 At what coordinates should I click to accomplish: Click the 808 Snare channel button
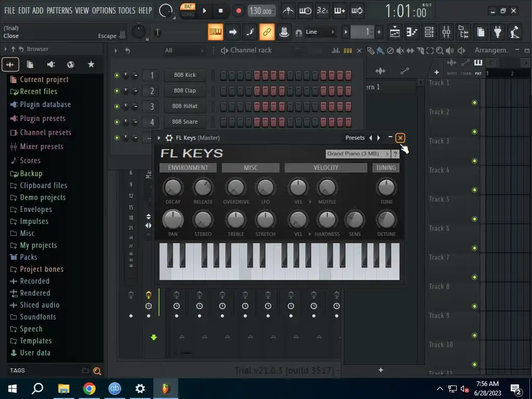(185, 122)
